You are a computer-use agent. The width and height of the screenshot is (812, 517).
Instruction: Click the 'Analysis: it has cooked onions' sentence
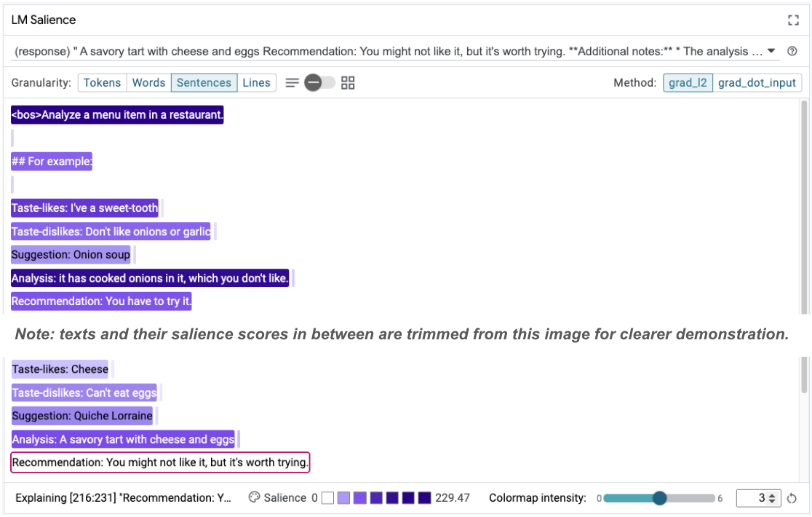tap(150, 278)
